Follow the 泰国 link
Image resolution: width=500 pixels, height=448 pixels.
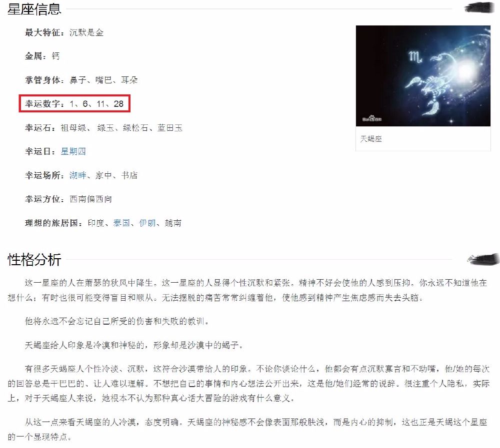[121, 223]
